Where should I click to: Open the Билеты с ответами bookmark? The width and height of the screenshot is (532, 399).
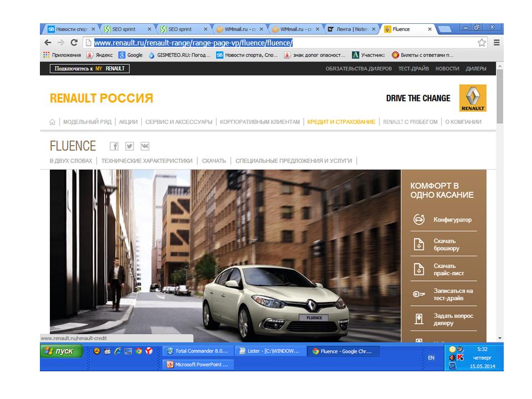pyautogui.click(x=422, y=55)
